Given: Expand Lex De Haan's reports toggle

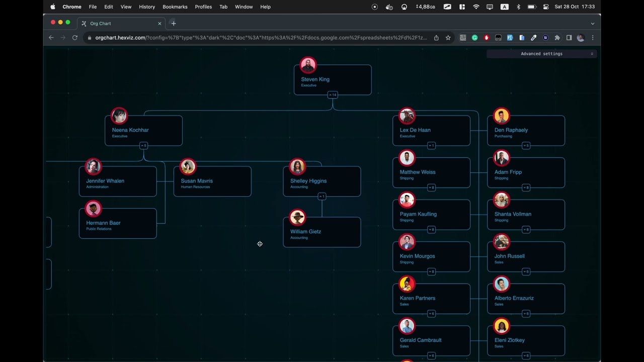Looking at the screenshot, I should (431, 145).
